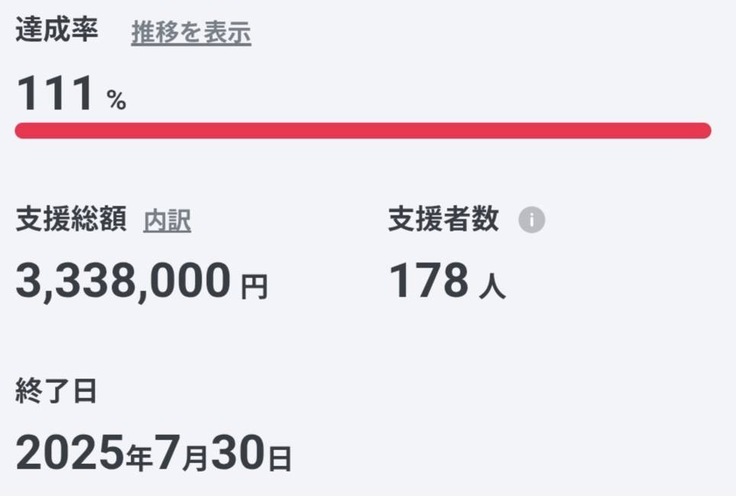The width and height of the screenshot is (736, 496).
Task: Click the % symbol after 111
Action: (117, 100)
